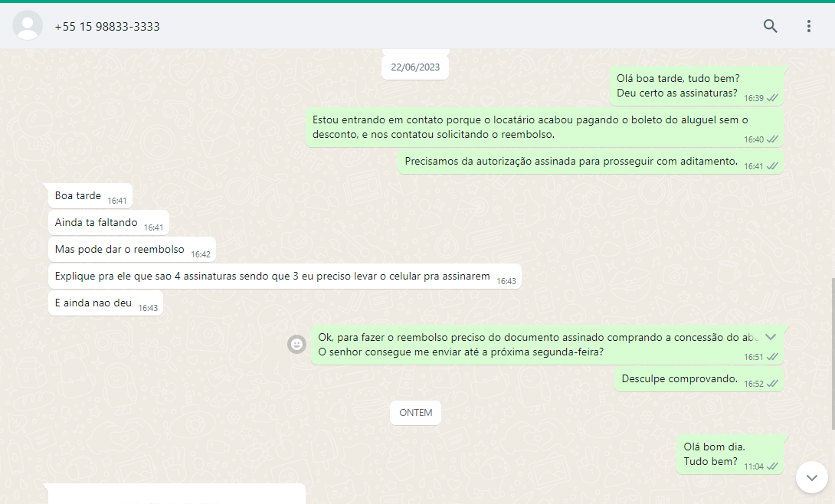Screen dimensions: 835x504
Task: Open the contact's profile avatar in header
Action: [28, 26]
